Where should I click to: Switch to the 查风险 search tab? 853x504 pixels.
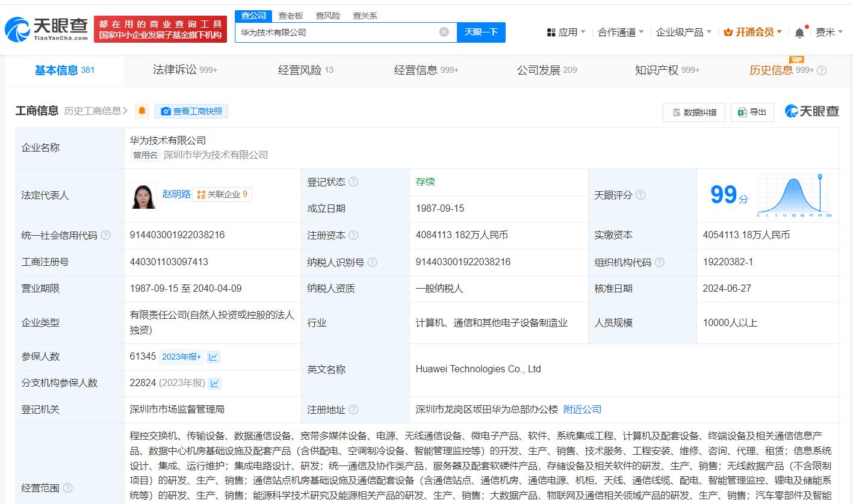328,16
